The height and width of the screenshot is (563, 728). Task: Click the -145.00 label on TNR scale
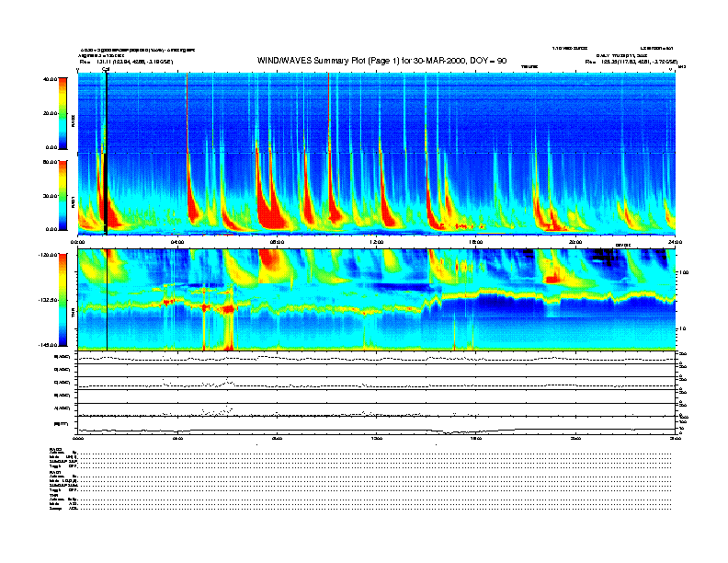click(x=49, y=345)
